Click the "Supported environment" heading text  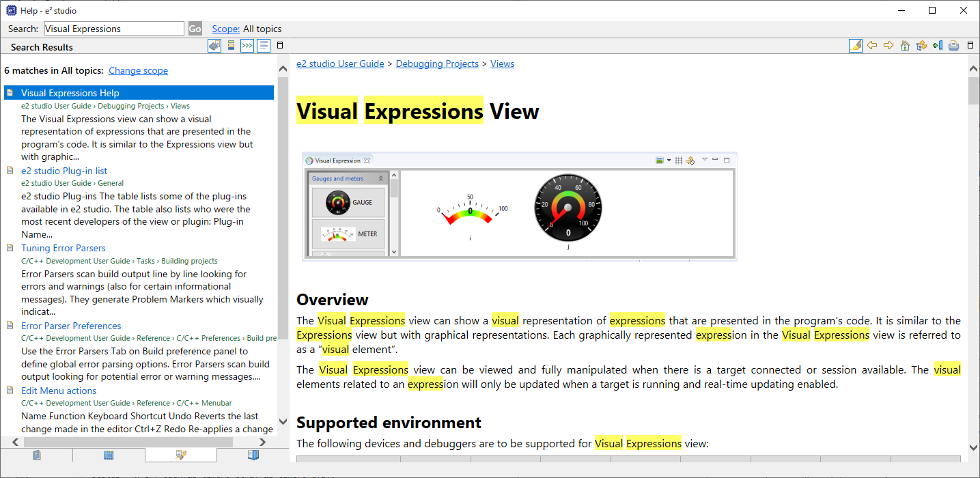(x=389, y=422)
